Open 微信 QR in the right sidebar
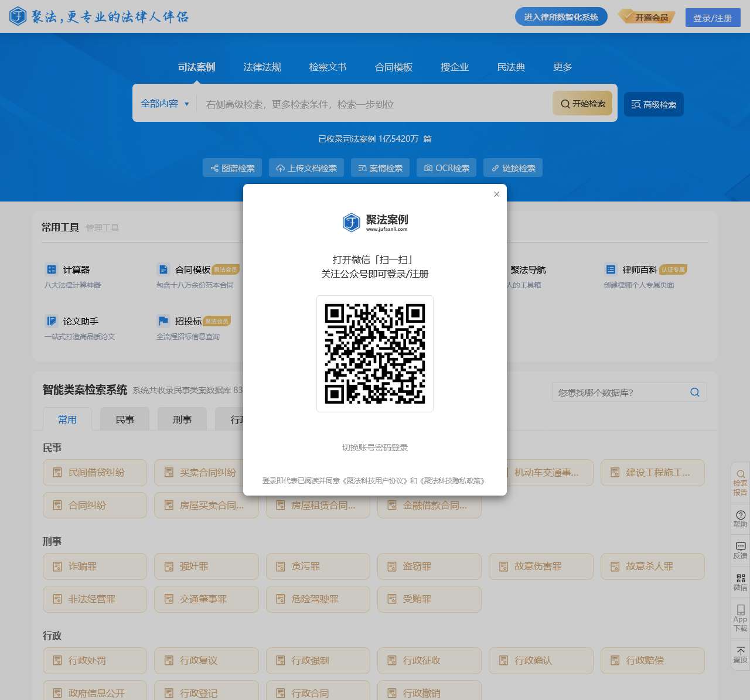750x700 pixels. coord(740,582)
